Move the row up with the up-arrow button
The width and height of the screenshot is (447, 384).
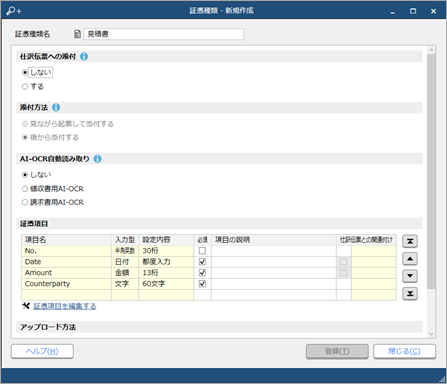(x=410, y=258)
